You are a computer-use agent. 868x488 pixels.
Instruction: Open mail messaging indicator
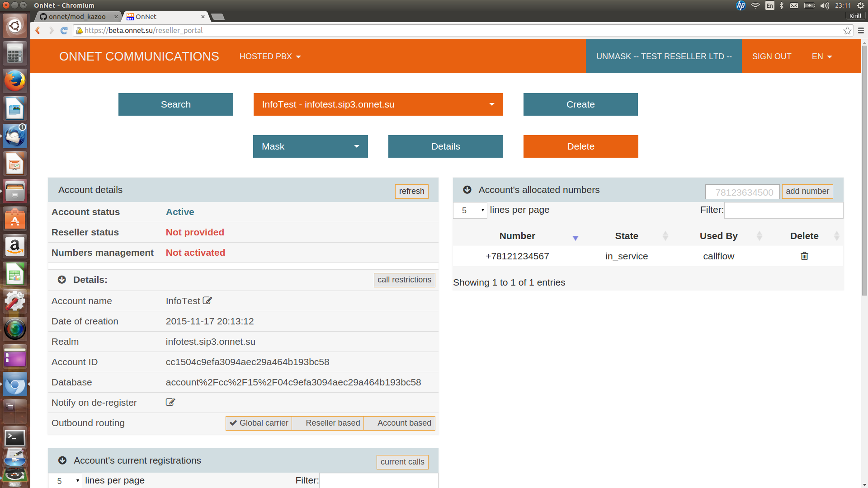[794, 5]
